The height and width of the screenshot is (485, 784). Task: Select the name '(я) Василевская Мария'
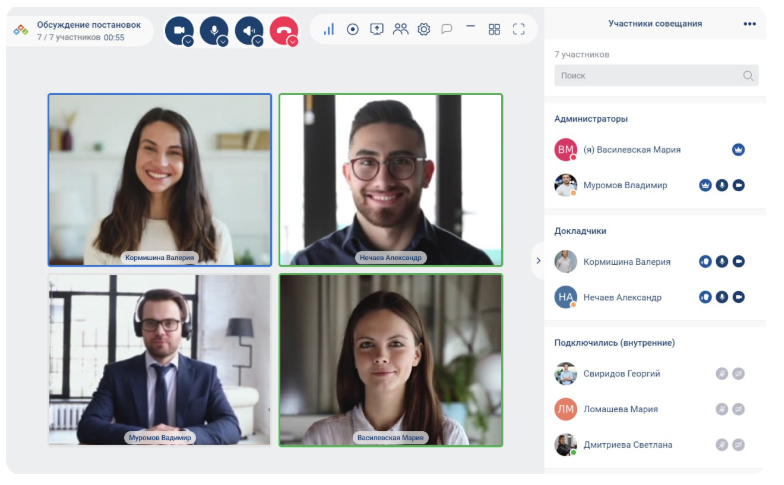click(x=632, y=150)
